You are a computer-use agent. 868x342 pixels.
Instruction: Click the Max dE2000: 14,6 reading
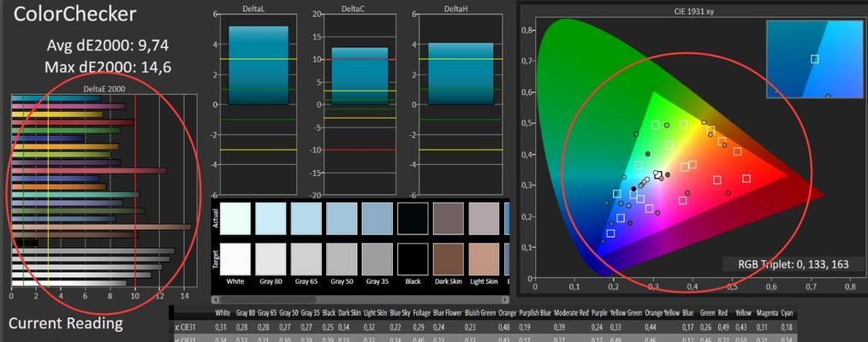108,68
